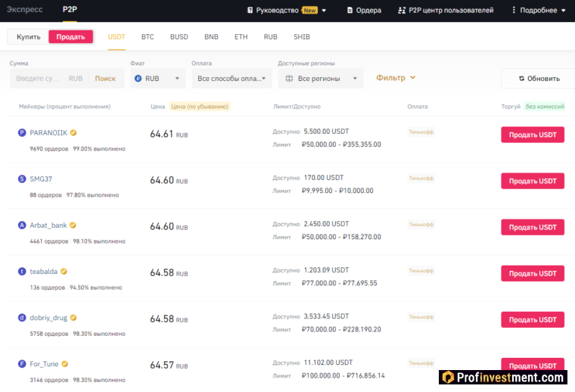This screenshot has height=392, width=575.
Task: Click Продать USDT for dobriy_drug
Action: pyautogui.click(x=533, y=319)
